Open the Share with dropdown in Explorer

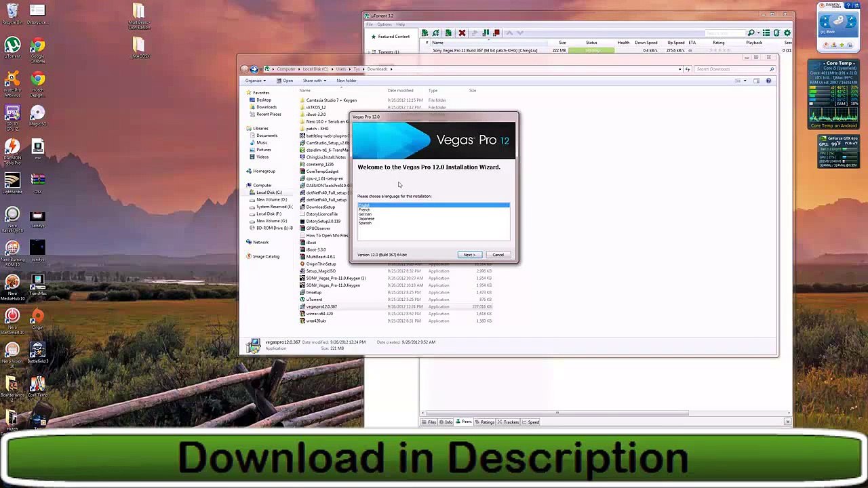(314, 81)
